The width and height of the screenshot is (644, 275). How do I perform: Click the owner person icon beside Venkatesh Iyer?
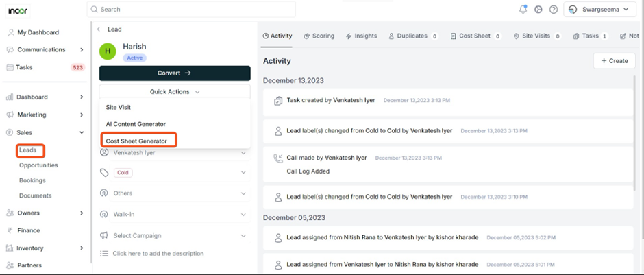click(x=104, y=152)
